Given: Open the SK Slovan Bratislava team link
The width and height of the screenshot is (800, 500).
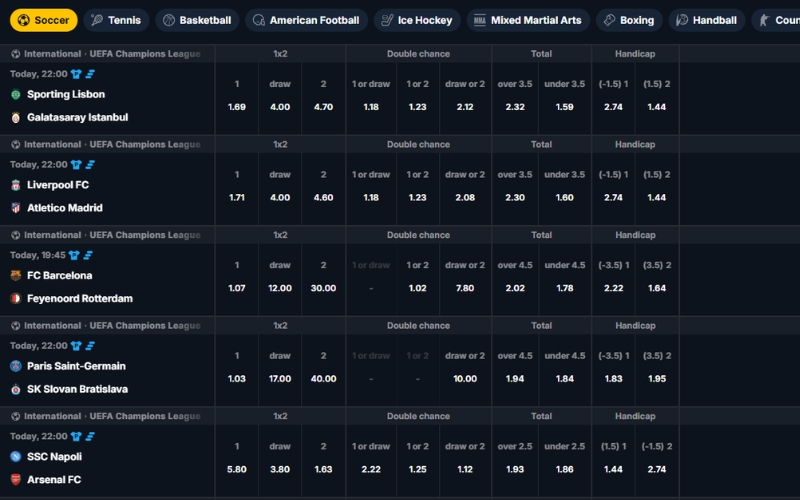Looking at the screenshot, I should [78, 389].
